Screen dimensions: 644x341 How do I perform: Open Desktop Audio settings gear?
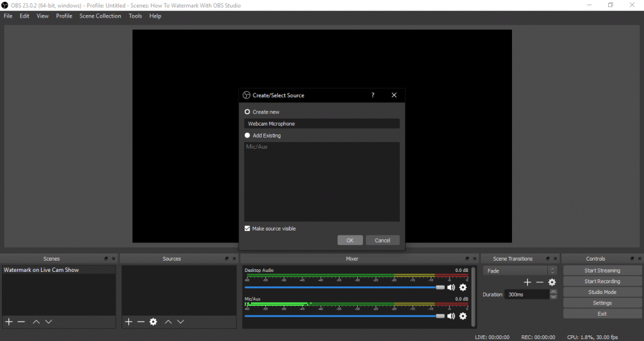463,288
